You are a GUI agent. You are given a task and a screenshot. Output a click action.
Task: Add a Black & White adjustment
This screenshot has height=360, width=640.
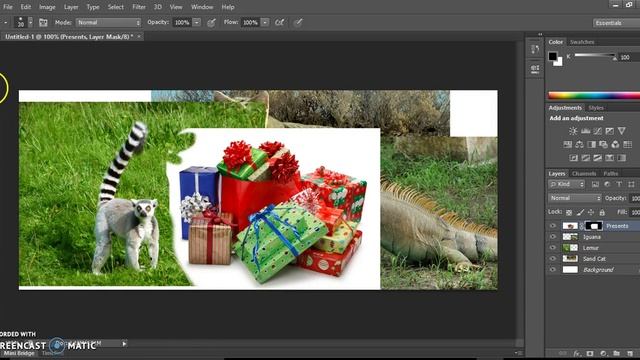[x=591, y=144]
